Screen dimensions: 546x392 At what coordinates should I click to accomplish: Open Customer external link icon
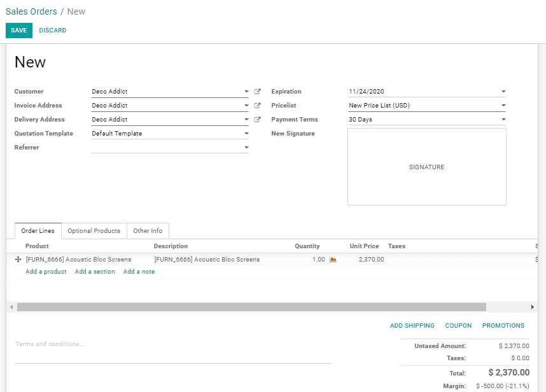pyautogui.click(x=257, y=91)
